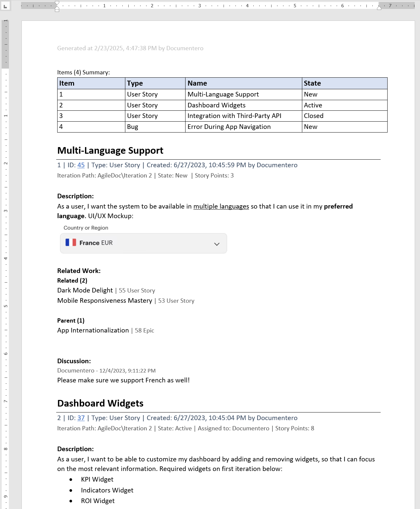Click the 4-inch mark on the horizontal ruler

247,6
